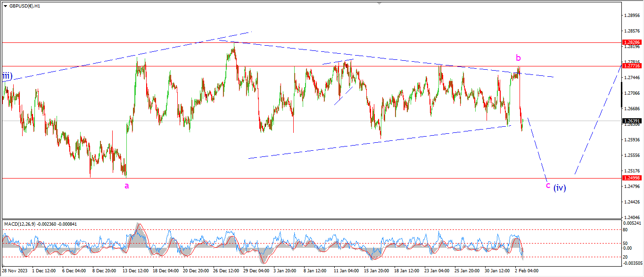
Task: Click the 1.28956 value on price scale
Action: [632, 16]
